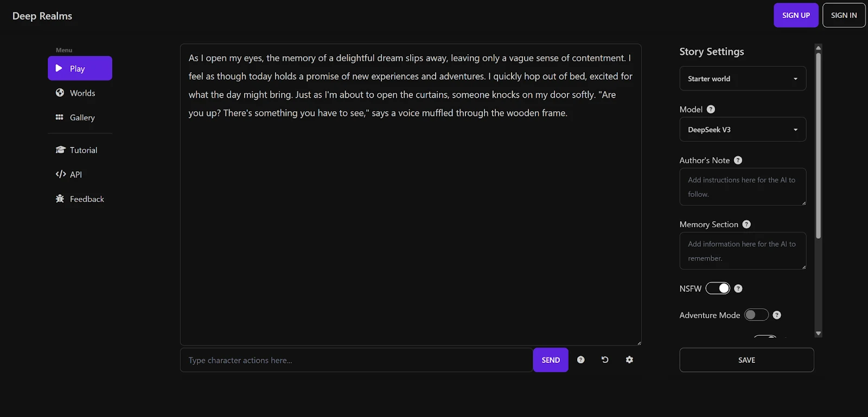The image size is (868, 417).
Task: Click the help icon beside Author's Note
Action: (x=738, y=160)
